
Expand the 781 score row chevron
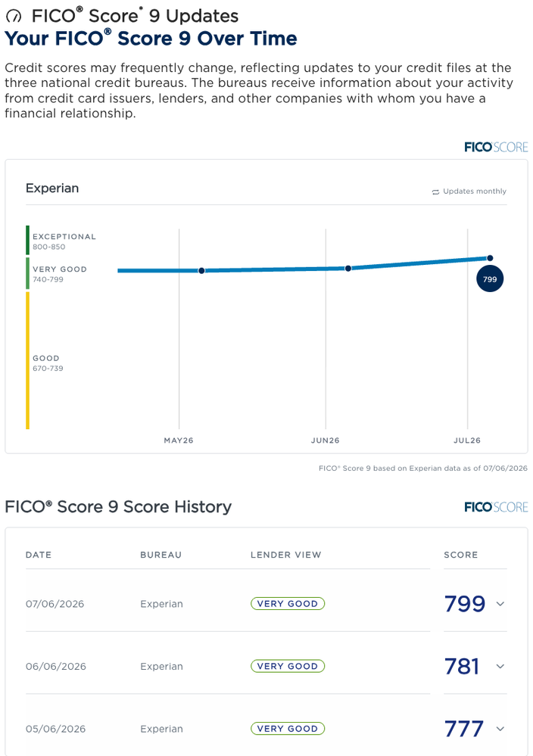[x=500, y=666]
